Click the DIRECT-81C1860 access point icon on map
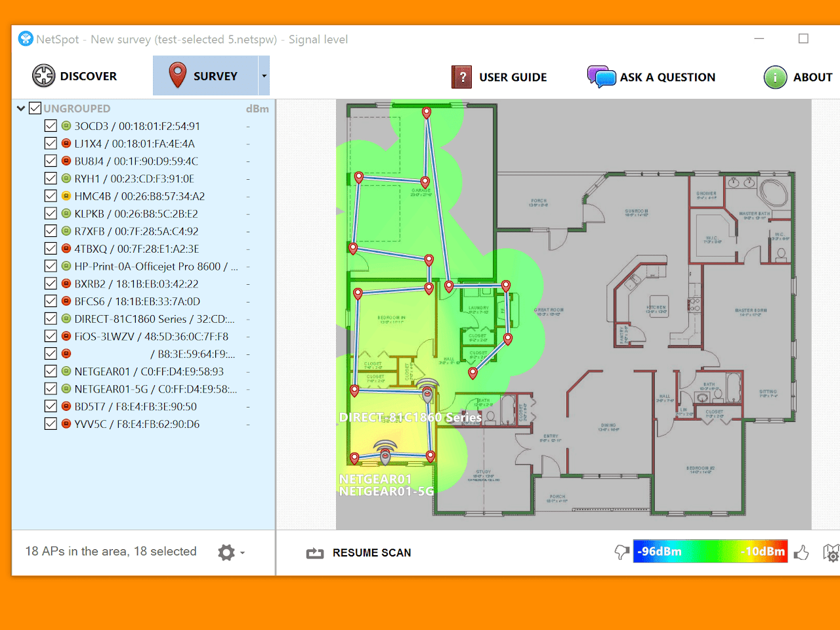 tap(427, 392)
